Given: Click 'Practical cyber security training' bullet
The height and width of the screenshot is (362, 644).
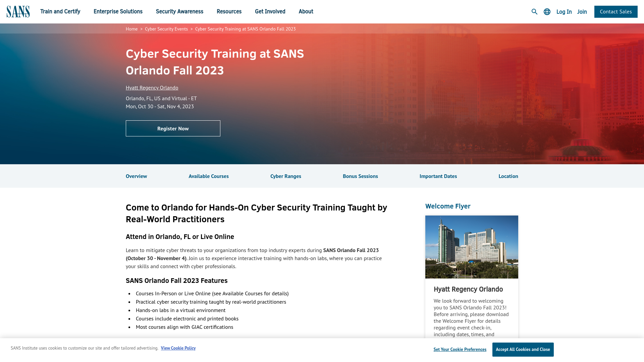Looking at the screenshot, I should pos(211,302).
